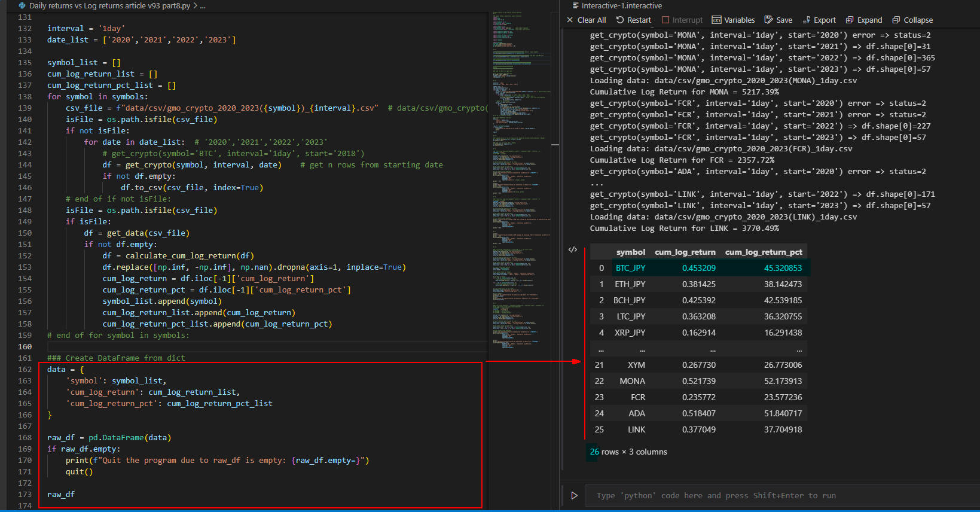The width and height of the screenshot is (980, 512).
Task: Click line number 160 in the gutter
Action: tap(25, 346)
